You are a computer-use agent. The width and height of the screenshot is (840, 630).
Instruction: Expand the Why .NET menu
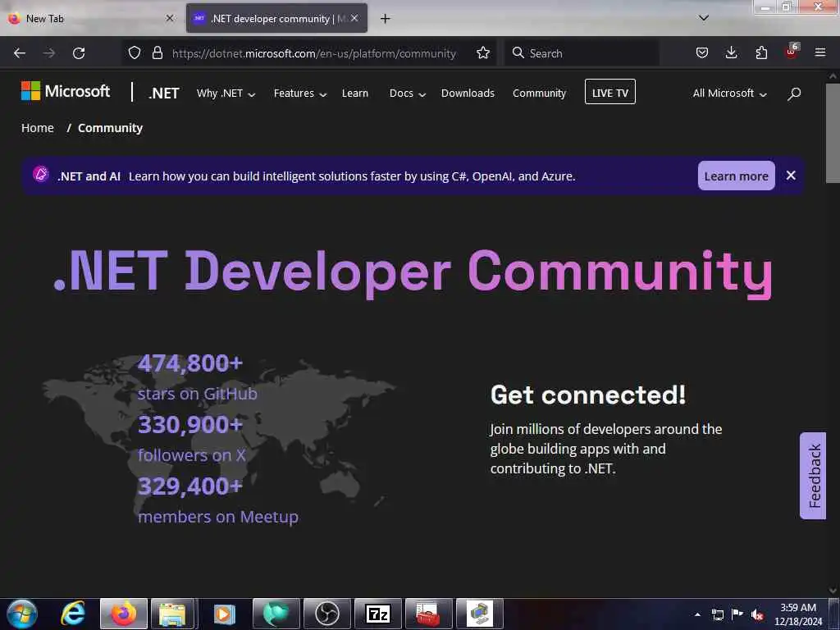226,94
